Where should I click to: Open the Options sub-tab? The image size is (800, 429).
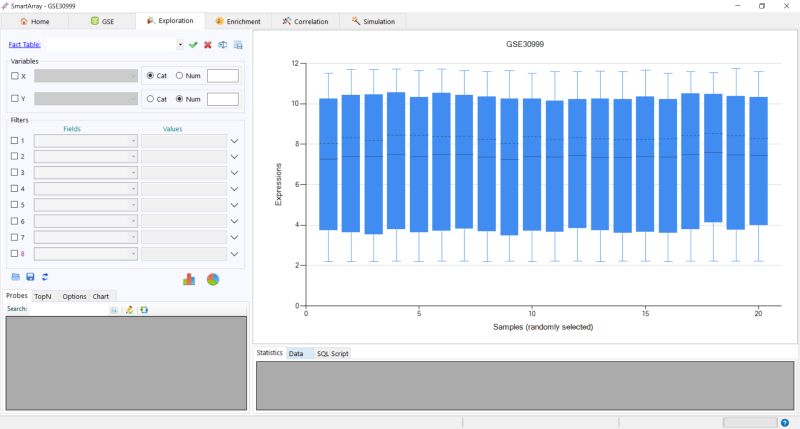click(74, 296)
